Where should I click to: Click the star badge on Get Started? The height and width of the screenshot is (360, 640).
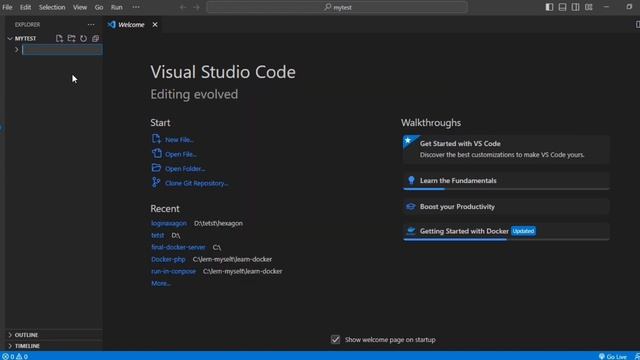point(408,141)
